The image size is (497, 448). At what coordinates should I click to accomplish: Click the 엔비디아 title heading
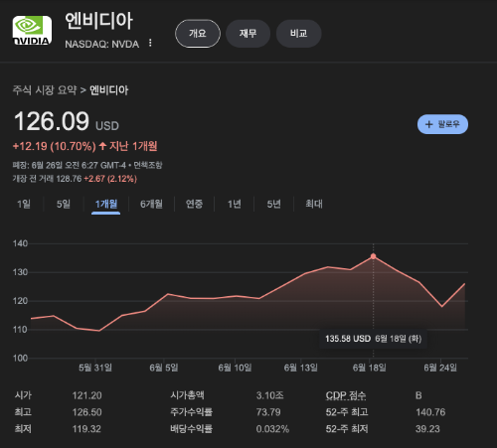pos(98,21)
